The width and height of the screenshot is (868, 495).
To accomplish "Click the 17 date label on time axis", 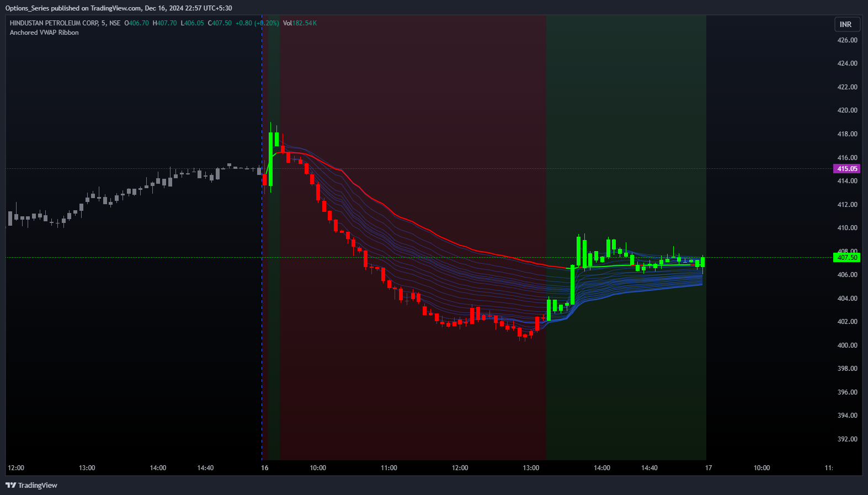I will click(x=709, y=468).
